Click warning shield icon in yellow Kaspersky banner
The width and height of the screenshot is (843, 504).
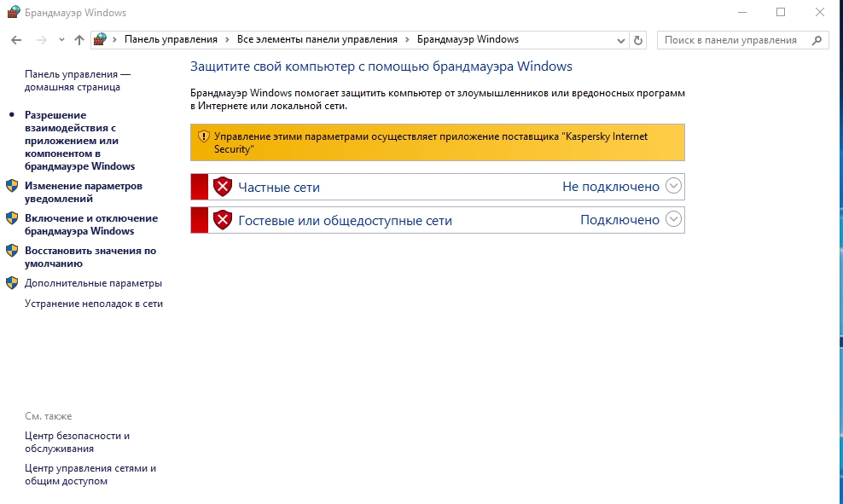click(203, 136)
